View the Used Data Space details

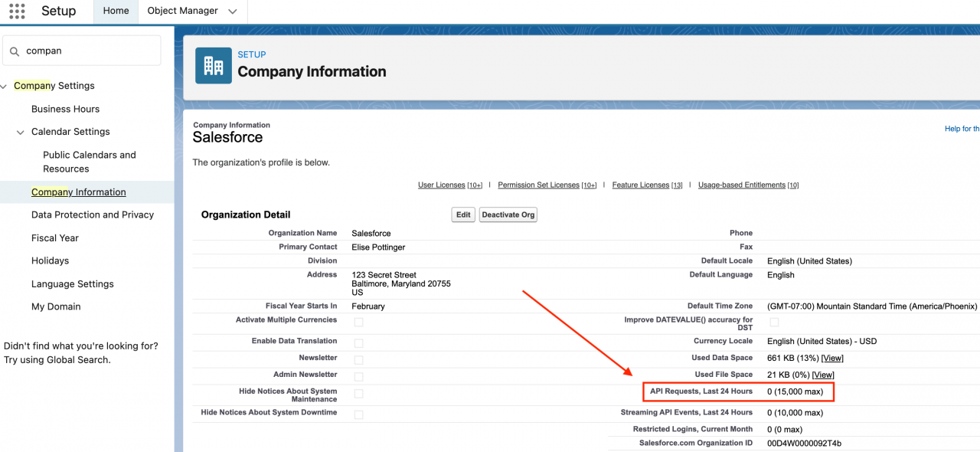click(832, 358)
